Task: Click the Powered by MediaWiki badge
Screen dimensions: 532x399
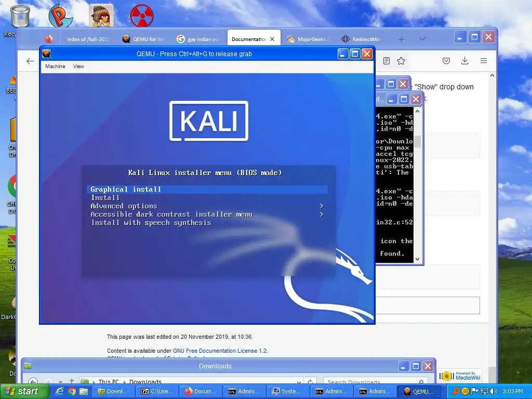Action: tap(460, 376)
